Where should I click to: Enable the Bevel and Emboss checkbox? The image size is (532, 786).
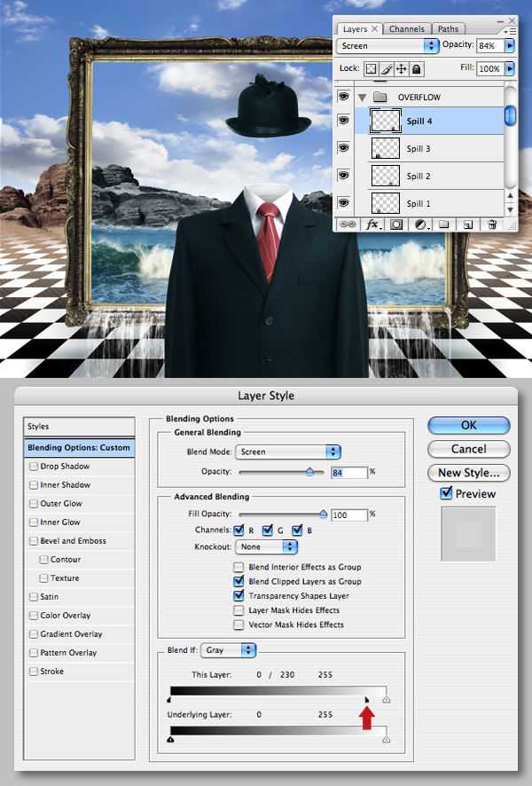pyautogui.click(x=34, y=541)
